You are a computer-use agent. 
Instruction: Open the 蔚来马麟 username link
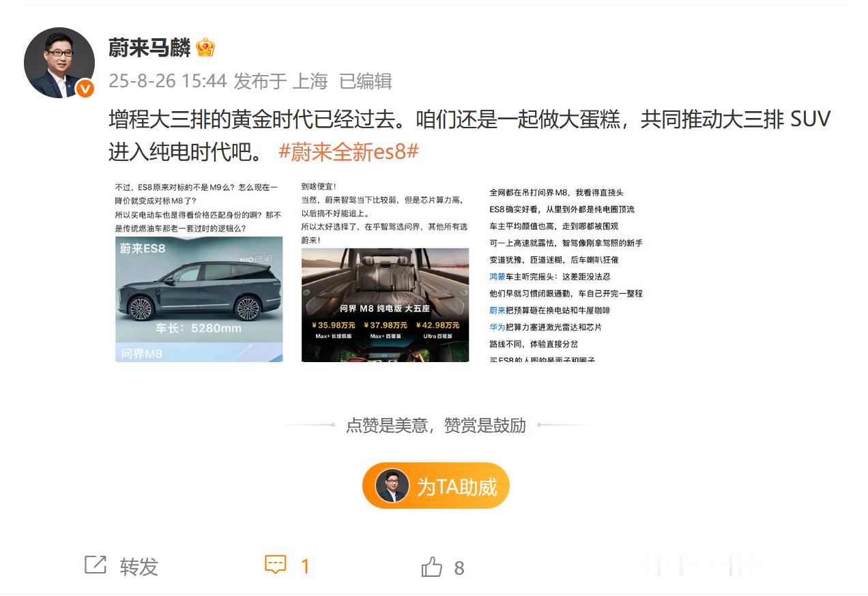pos(149,48)
